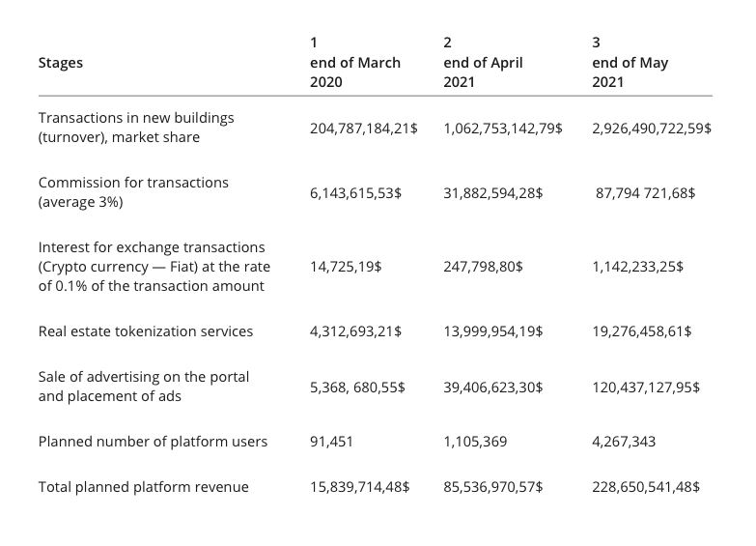Select the 4,267,343 platform users value
The height and width of the screenshot is (546, 756).
click(624, 442)
